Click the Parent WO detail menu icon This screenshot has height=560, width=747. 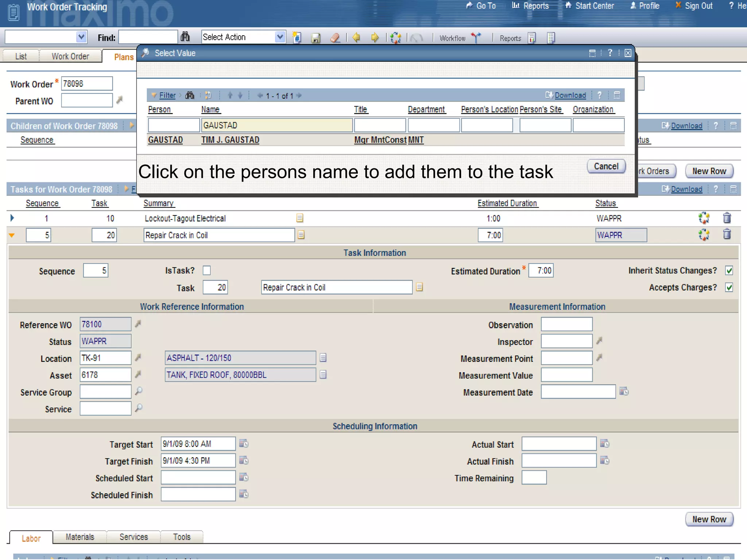coord(120,100)
